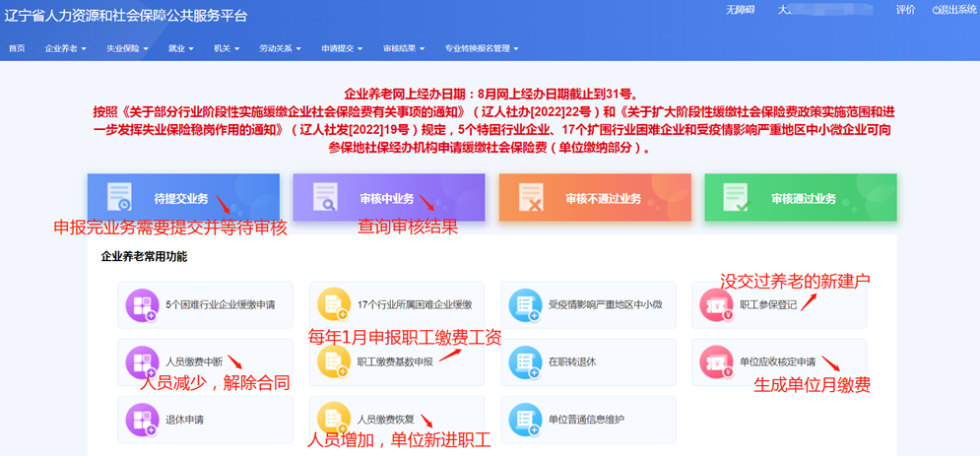Open the 申请提交 menu
The width and height of the screenshot is (980, 456).
(x=342, y=48)
